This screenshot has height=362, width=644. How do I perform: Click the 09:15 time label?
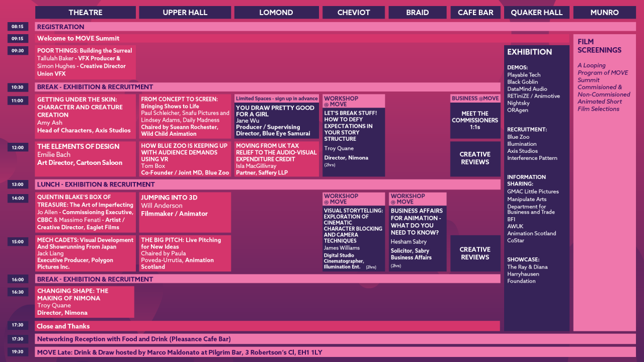pos(18,38)
